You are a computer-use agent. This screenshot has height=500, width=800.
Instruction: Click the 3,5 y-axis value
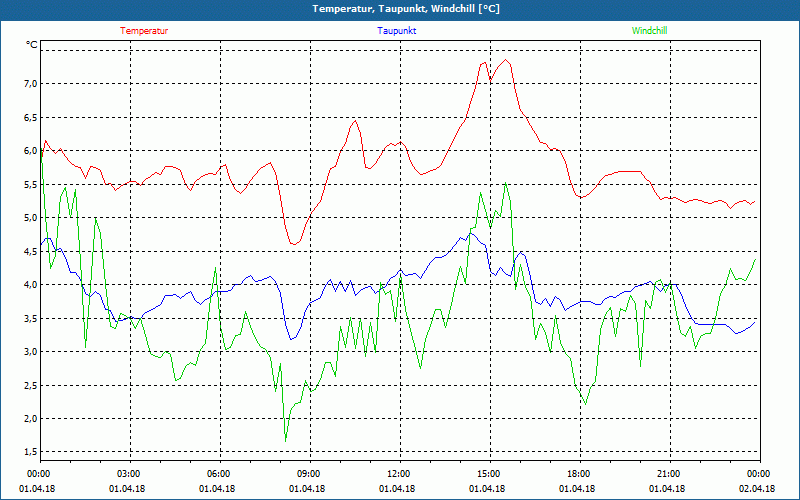pyautogui.click(x=32, y=319)
